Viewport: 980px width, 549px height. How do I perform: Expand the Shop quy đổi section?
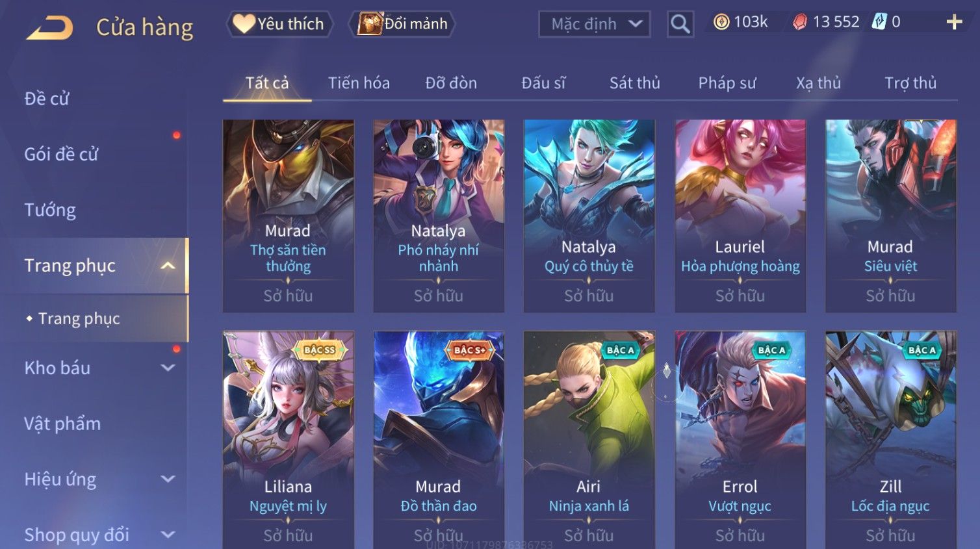[x=168, y=535]
